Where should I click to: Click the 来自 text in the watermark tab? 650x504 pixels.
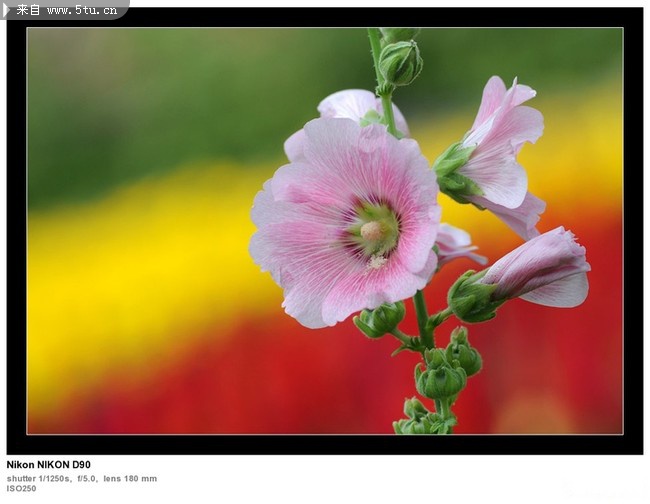(x=29, y=10)
